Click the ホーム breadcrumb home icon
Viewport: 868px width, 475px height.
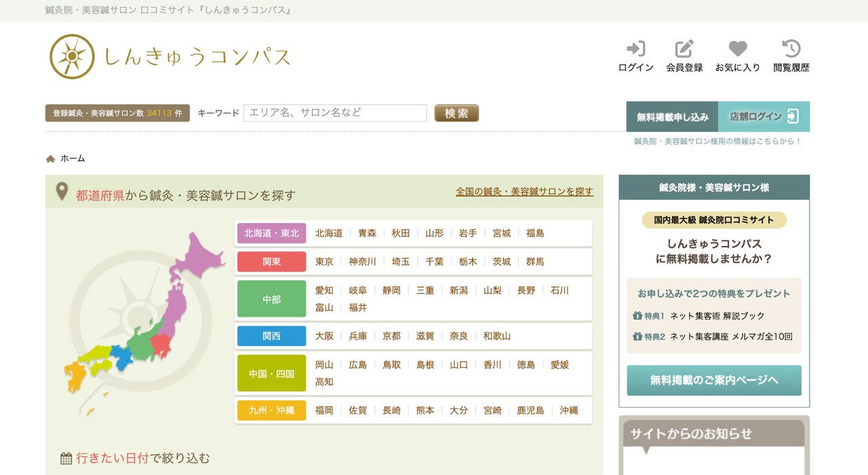[x=50, y=159]
